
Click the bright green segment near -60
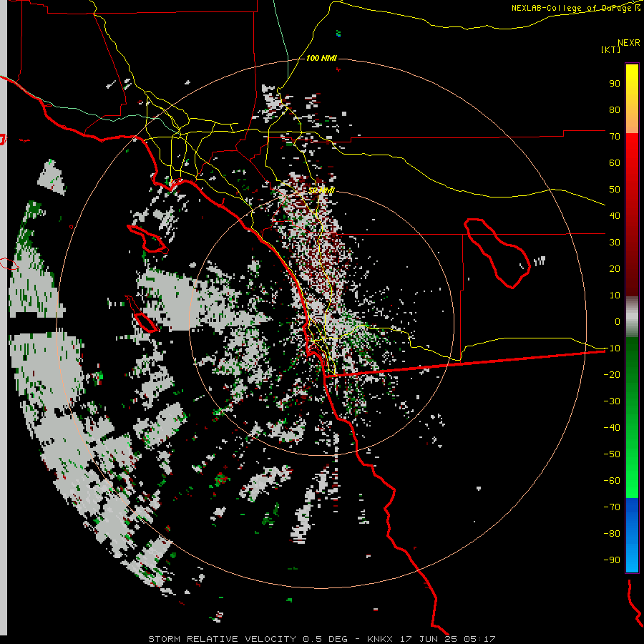click(632, 482)
